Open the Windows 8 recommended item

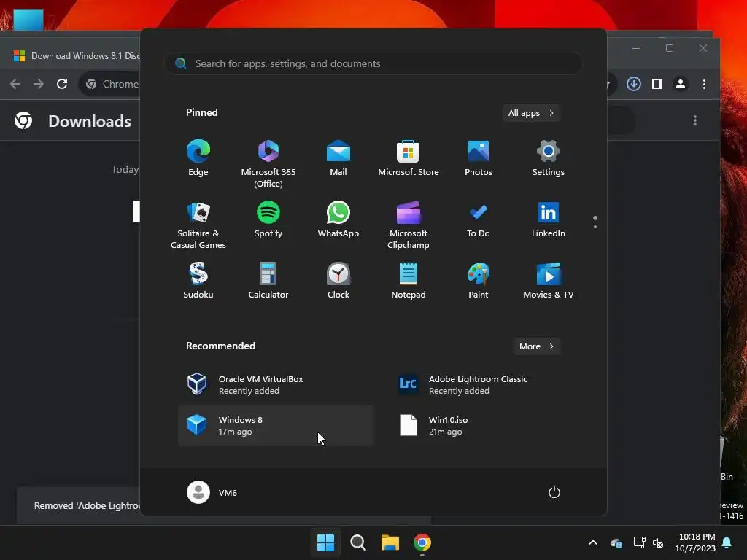tap(275, 426)
